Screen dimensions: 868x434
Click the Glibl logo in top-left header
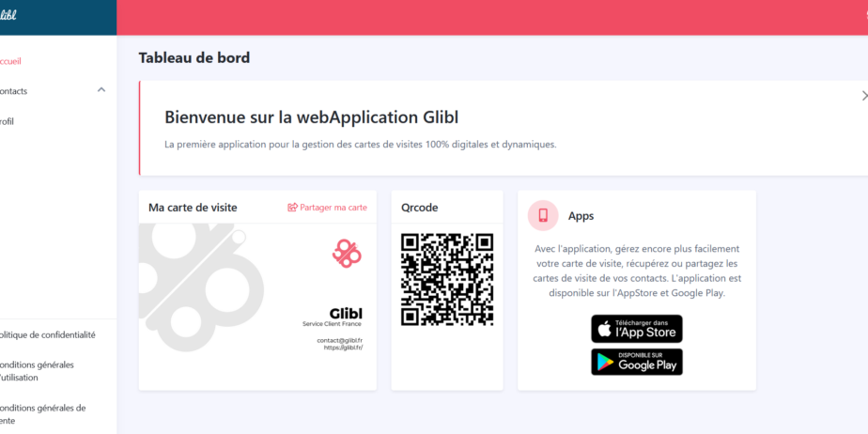pyautogui.click(x=8, y=15)
